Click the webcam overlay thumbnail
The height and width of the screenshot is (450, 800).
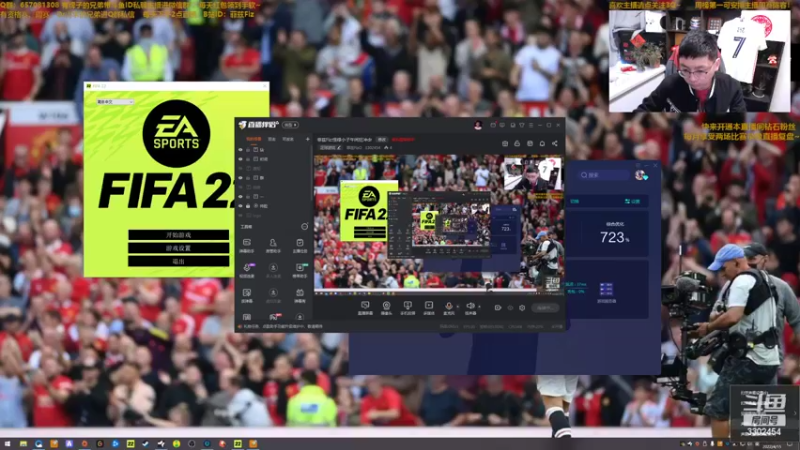699,60
